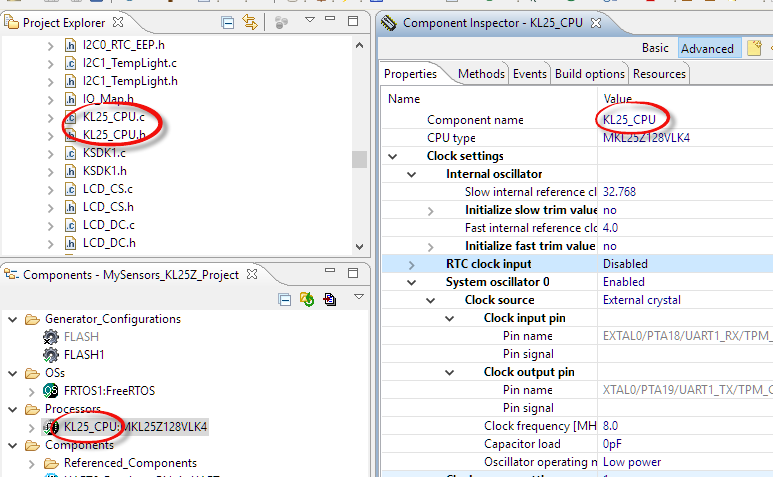Open the Resources tab

point(659,74)
